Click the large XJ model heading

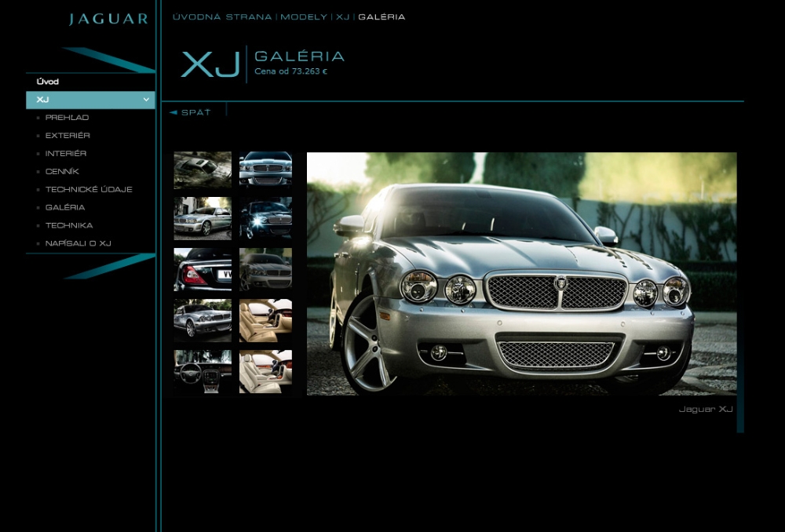[210, 64]
